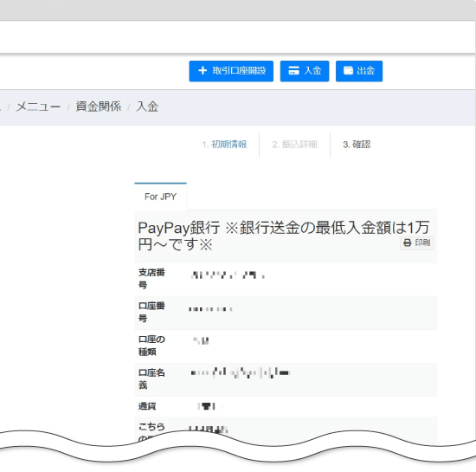Click the blurred 口座の種類 value
Image resolution: width=476 pixels, height=472 pixels.
(201, 340)
